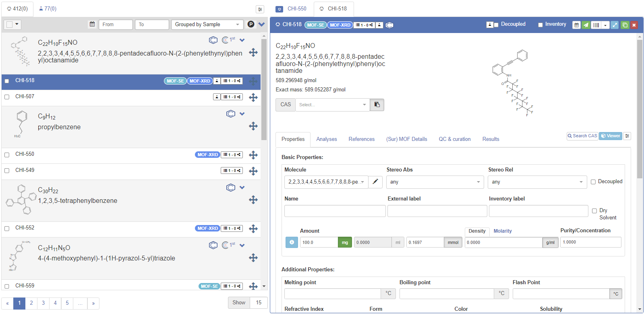This screenshot has height=314, width=644.
Task: Open the Stereo Abs dropdown
Action: [435, 182]
